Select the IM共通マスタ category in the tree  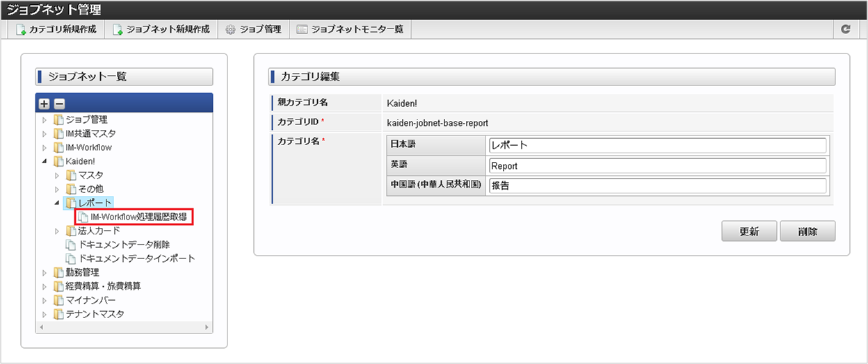point(91,133)
